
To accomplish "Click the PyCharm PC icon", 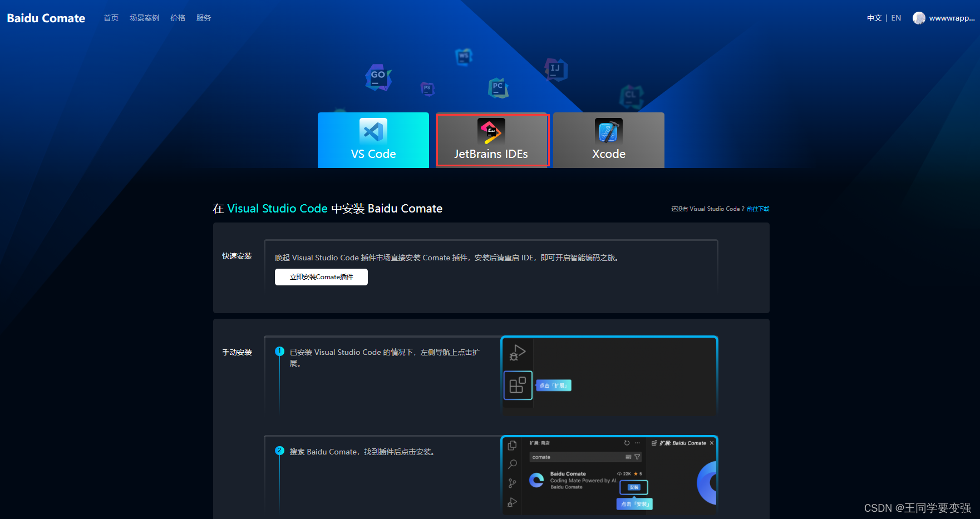I will [x=498, y=88].
